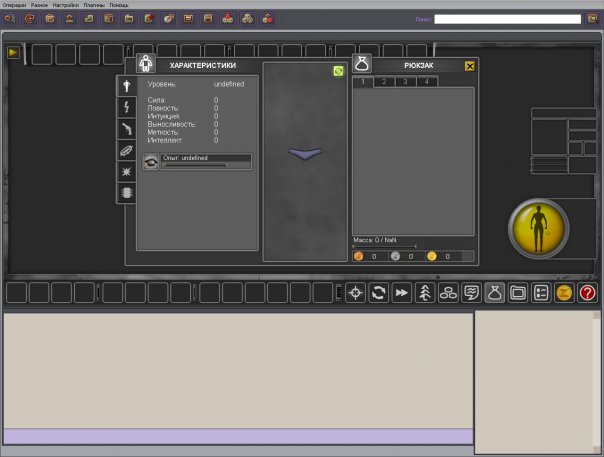Switch to backpack tab 2
This screenshot has width=604, height=457.
384,82
